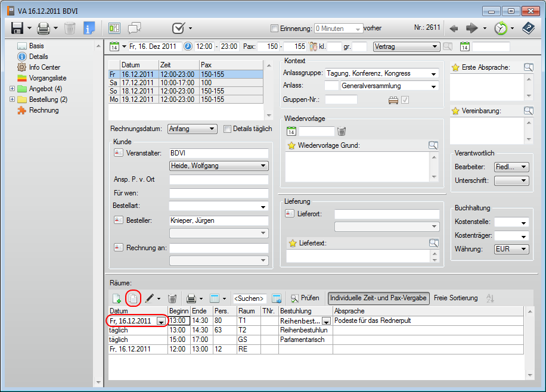Expand the Angebot (4) tree node

(13, 89)
